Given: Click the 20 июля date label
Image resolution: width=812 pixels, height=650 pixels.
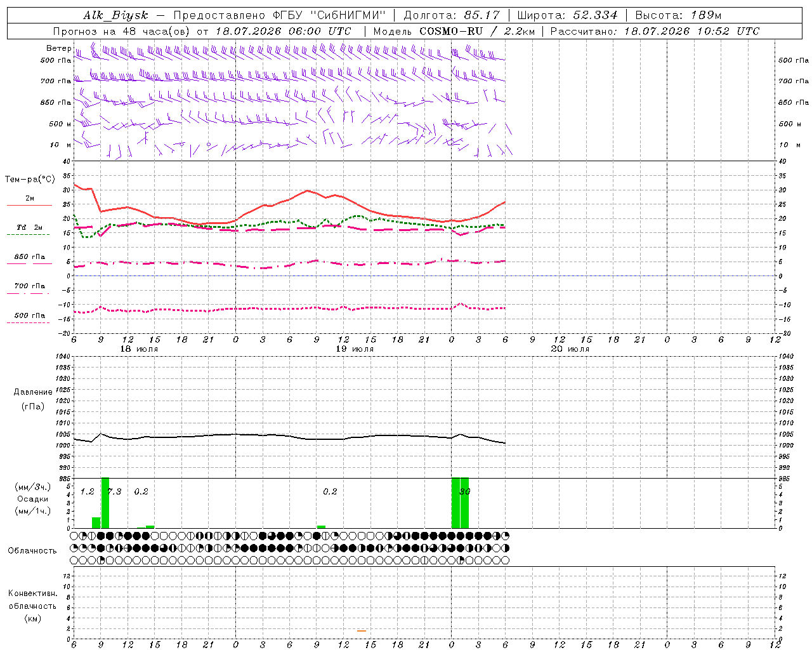Looking at the screenshot, I should point(570,349).
